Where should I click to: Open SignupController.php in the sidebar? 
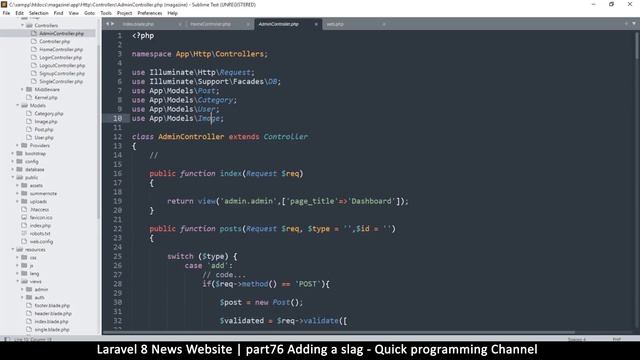[x=62, y=73]
